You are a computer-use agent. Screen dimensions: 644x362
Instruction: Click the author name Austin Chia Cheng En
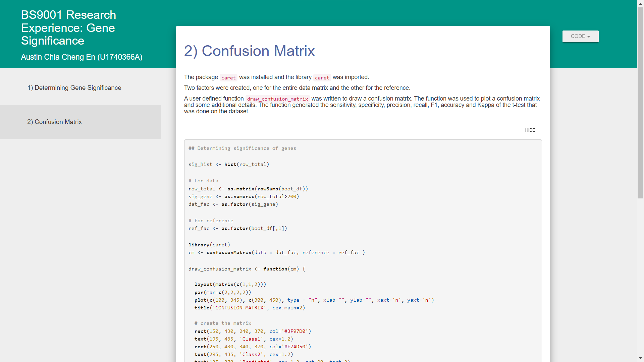click(x=82, y=57)
